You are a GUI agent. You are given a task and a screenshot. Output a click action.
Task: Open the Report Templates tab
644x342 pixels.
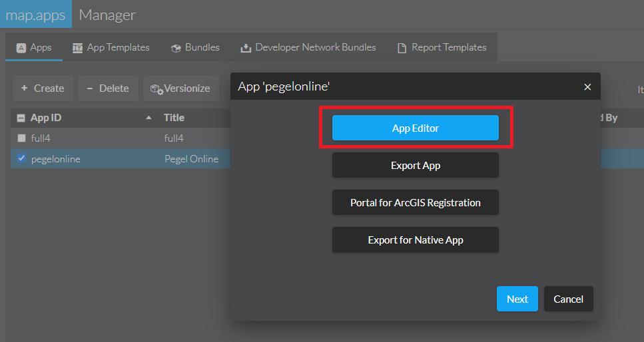[x=442, y=47]
